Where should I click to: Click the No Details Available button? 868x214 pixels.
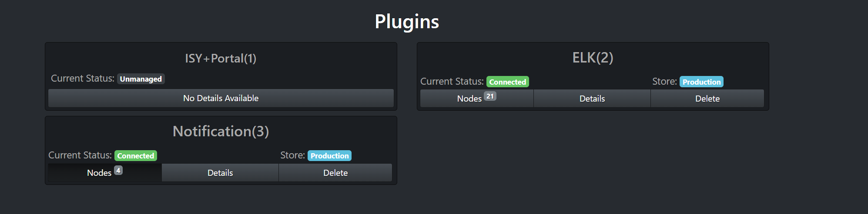(x=221, y=98)
